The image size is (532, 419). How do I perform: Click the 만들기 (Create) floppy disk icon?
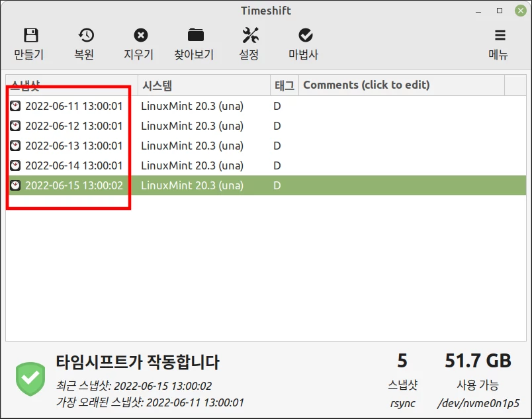click(31, 35)
